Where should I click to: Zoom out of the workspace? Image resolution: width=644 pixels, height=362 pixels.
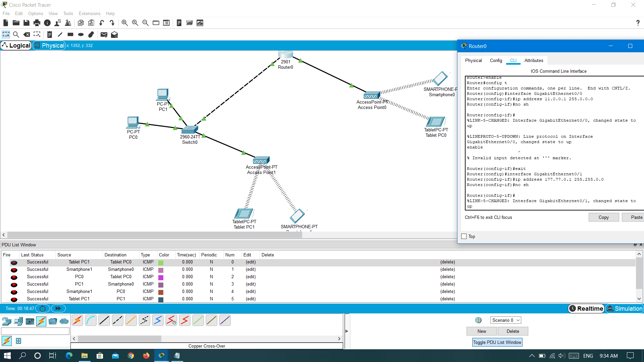[145, 23]
